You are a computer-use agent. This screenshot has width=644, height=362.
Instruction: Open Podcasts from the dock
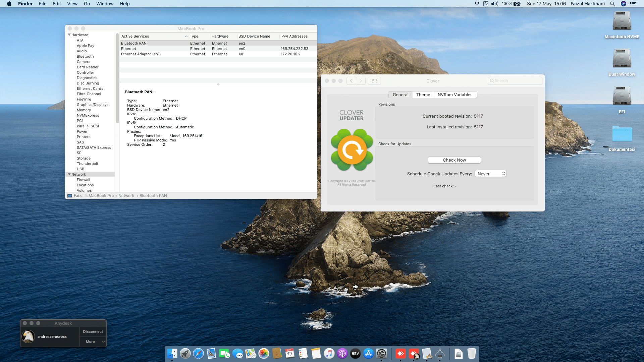tap(342, 353)
